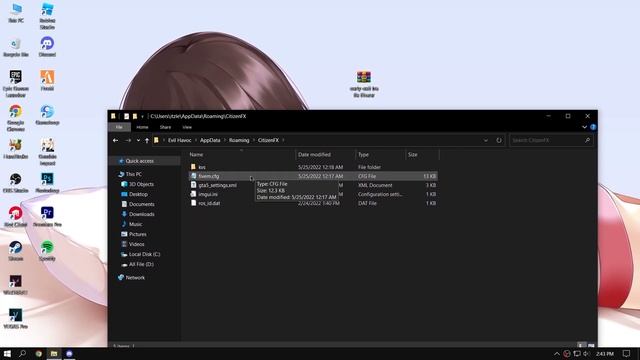Open the WinRAR archive on desktop
This screenshot has height=360, width=640.
(x=364, y=84)
